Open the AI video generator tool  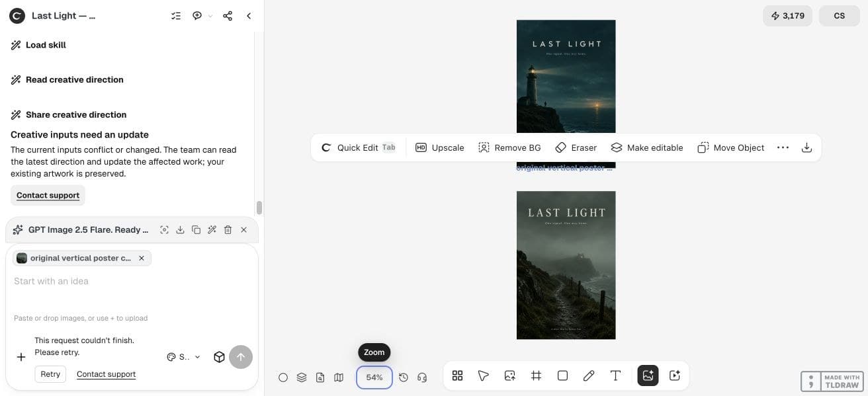click(x=675, y=376)
